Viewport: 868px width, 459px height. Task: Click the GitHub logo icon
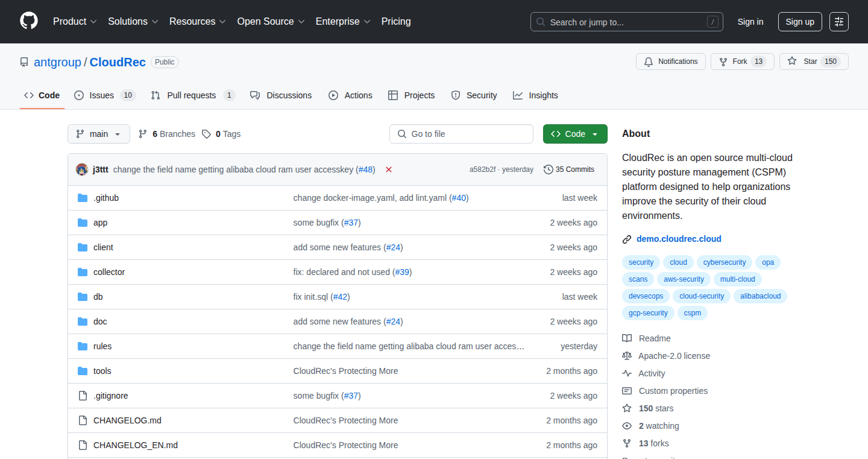click(29, 21)
